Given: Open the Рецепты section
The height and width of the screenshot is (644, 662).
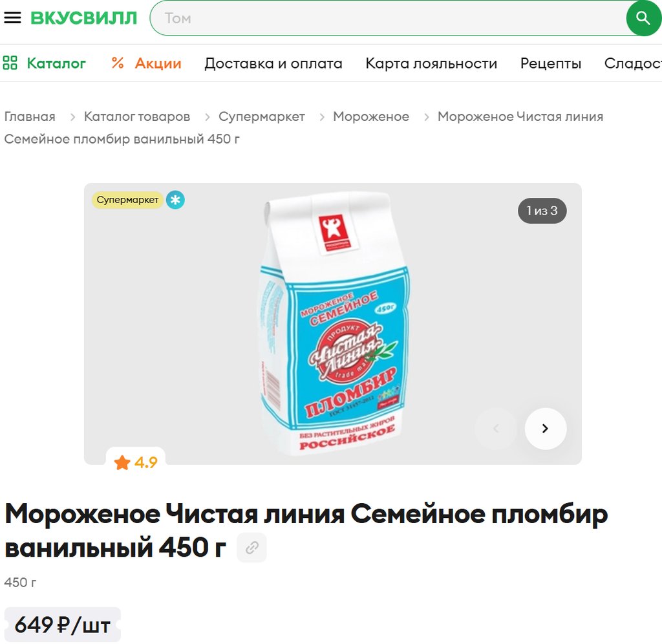Looking at the screenshot, I should point(551,63).
